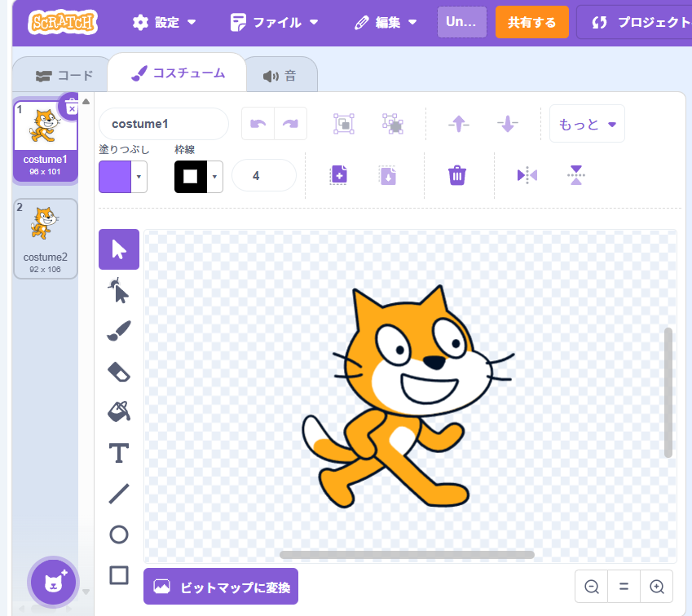Image resolution: width=692 pixels, height=616 pixels.
Task: Pick the Line drawing tool
Action: coord(119,493)
